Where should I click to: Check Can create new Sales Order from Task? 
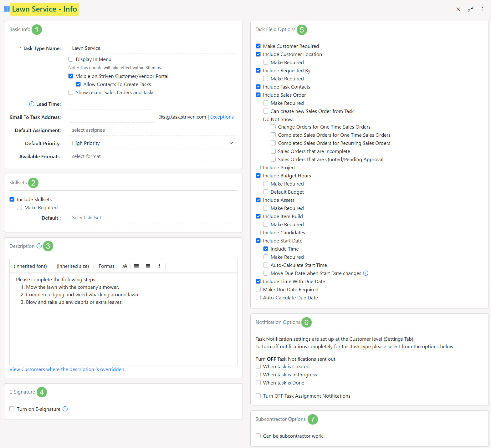266,111
